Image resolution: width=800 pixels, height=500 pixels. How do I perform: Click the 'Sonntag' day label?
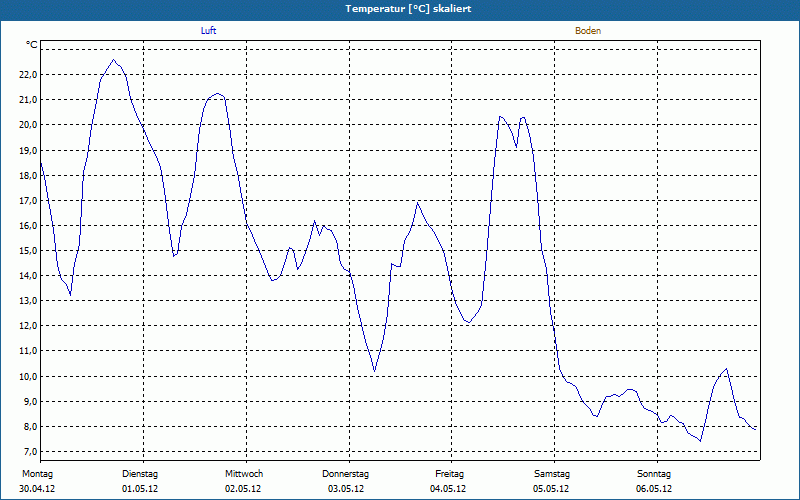(654, 474)
